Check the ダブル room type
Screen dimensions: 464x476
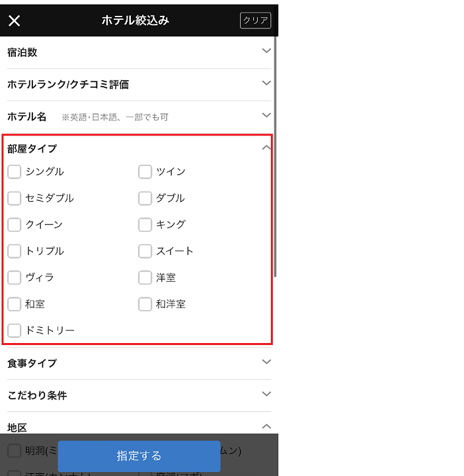pos(145,198)
